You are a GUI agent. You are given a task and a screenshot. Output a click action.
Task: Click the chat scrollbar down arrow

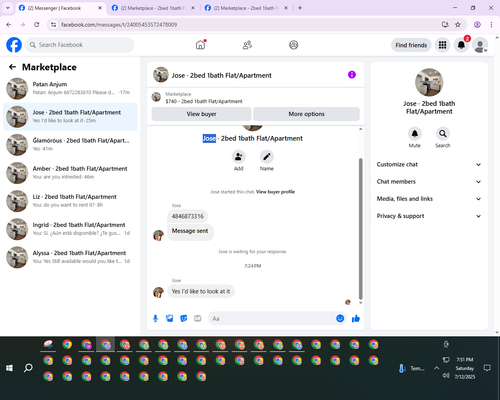click(360, 303)
